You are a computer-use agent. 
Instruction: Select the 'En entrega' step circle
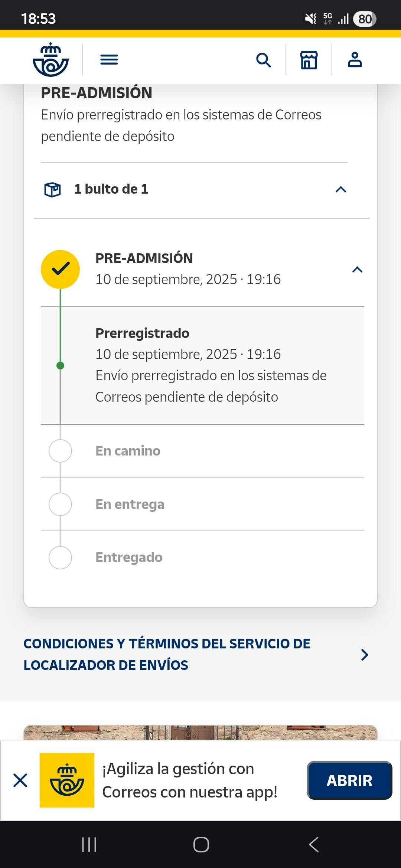(60, 504)
